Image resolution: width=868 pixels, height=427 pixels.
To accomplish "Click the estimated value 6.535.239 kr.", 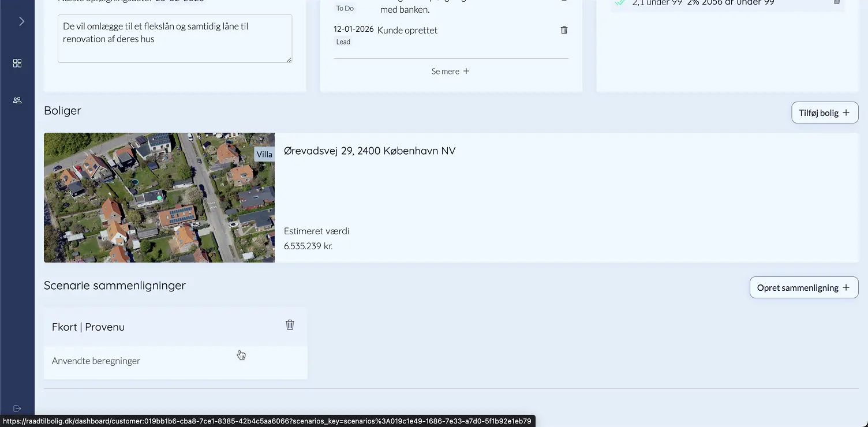I will (308, 246).
